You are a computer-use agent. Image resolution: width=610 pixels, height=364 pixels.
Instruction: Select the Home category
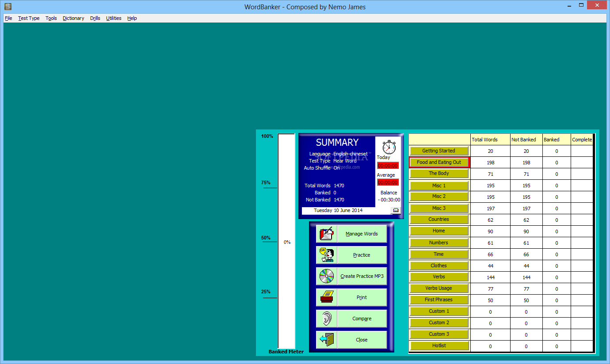tap(439, 231)
